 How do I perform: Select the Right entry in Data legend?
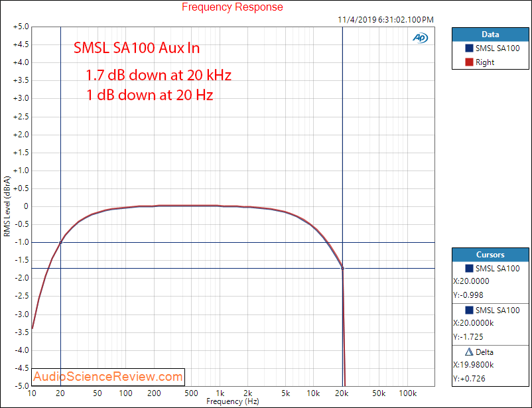click(x=480, y=62)
